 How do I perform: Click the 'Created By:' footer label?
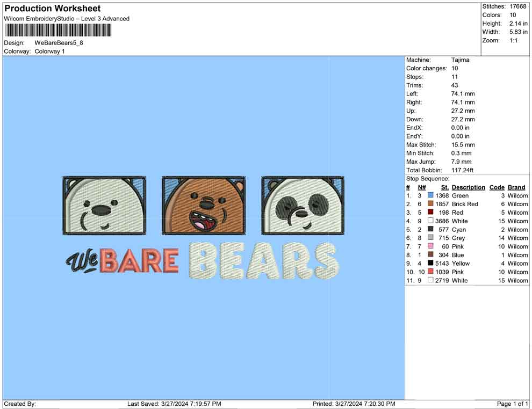(20, 404)
